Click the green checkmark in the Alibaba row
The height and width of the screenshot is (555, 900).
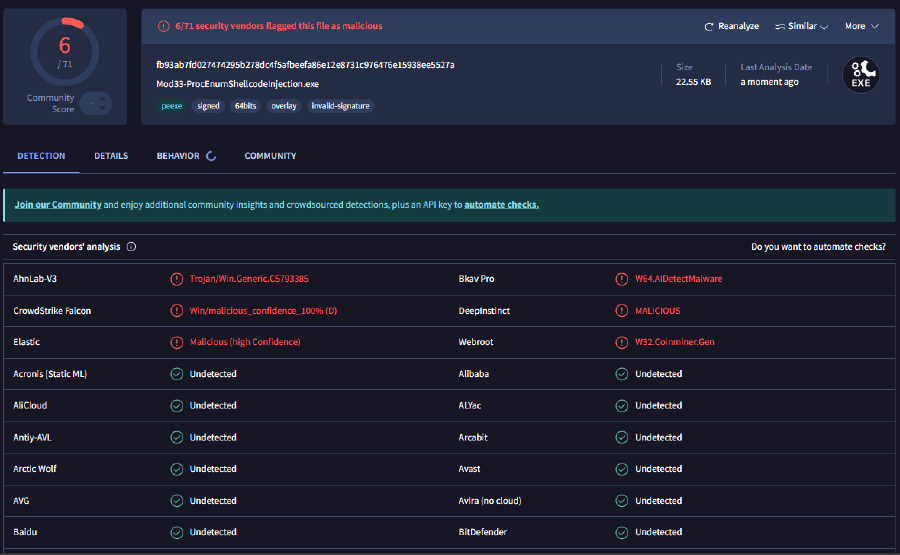622,374
